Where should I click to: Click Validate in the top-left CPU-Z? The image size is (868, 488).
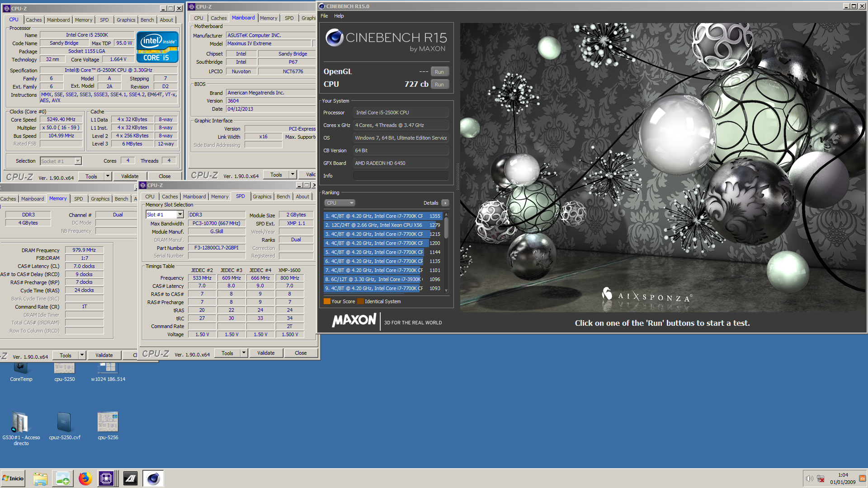point(130,176)
